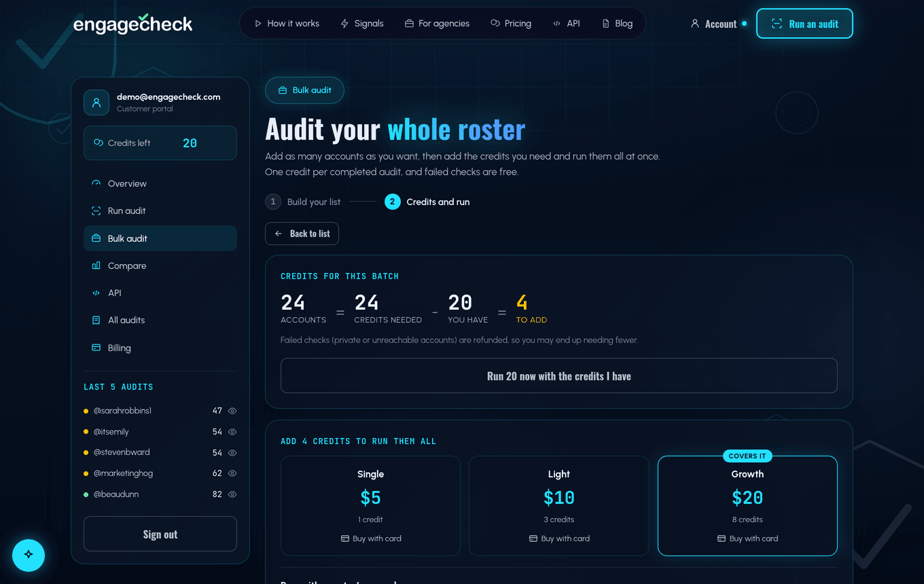Viewport: 924px width, 584px height.
Task: Click the Bulk audit pill badge
Action: [304, 90]
